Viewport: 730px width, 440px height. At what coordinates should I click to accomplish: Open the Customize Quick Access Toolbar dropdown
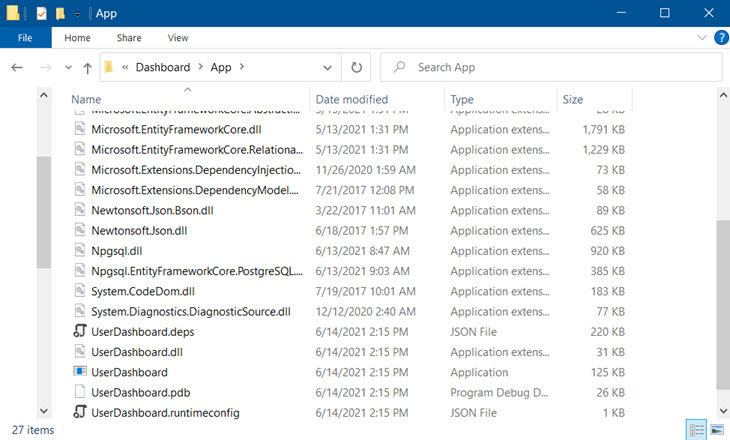77,14
